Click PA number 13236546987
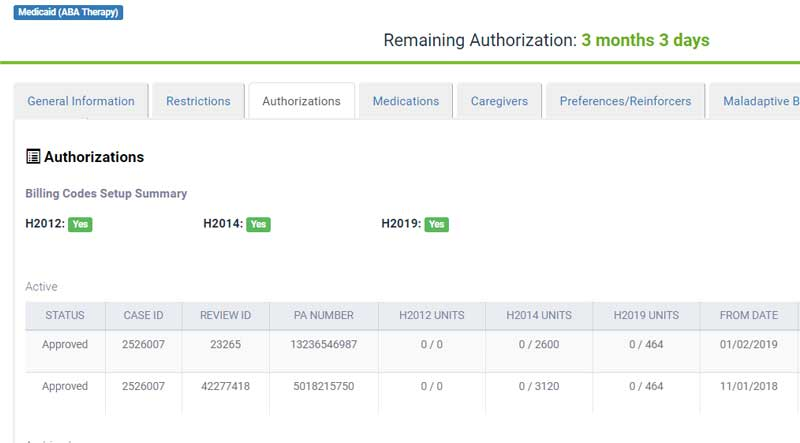The width and height of the screenshot is (800, 443). point(324,344)
